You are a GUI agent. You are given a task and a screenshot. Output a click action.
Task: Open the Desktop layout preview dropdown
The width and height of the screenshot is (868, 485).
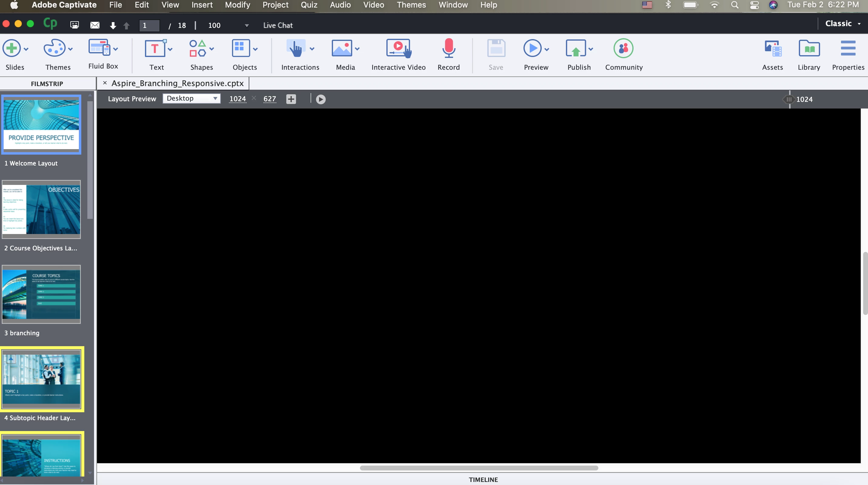[x=191, y=98]
